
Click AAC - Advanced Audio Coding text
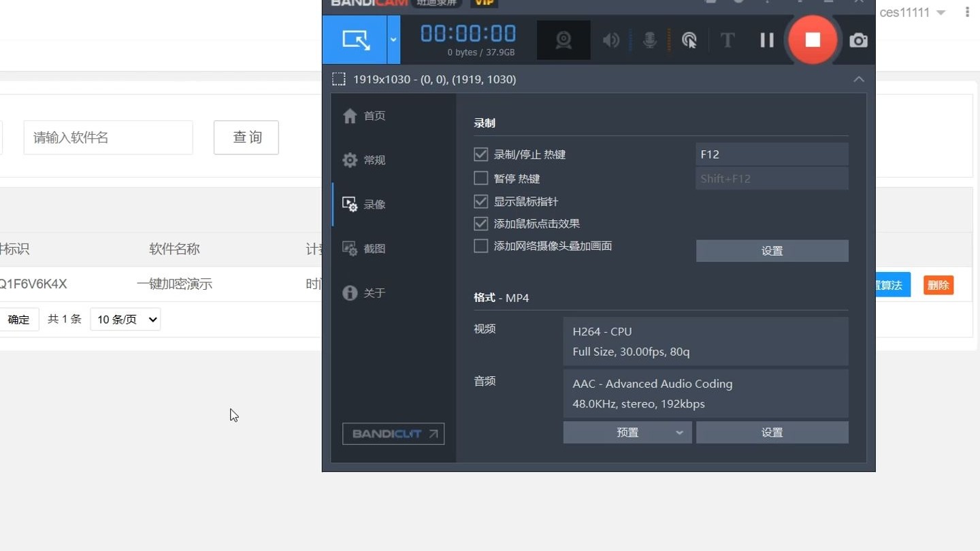pyautogui.click(x=653, y=384)
